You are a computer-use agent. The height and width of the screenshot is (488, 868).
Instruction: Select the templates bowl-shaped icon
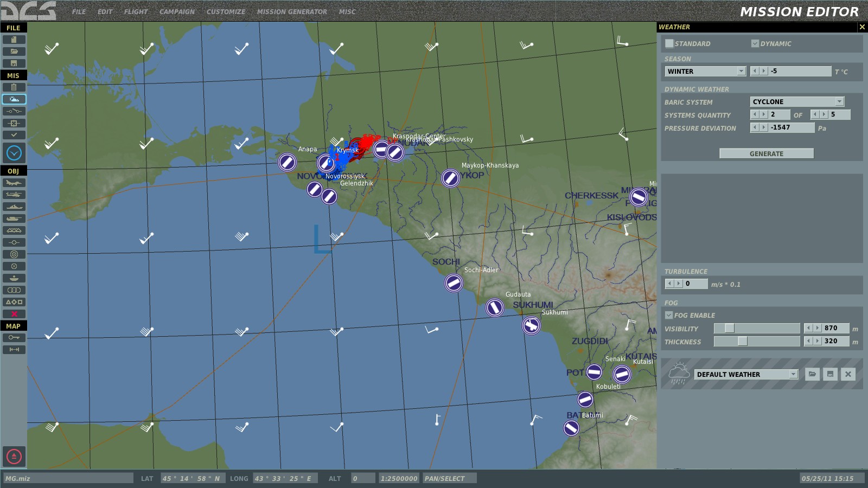(14, 278)
